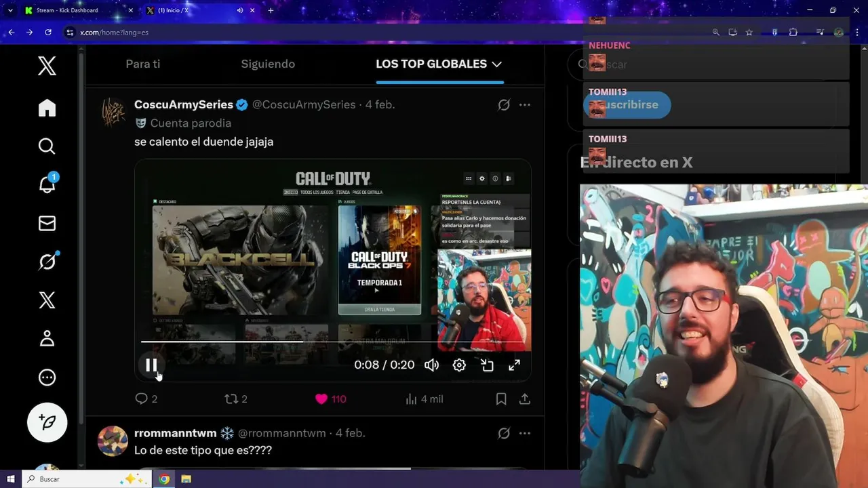The image size is (868, 488).
Task: Open X home via logo icon
Action: click(47, 66)
